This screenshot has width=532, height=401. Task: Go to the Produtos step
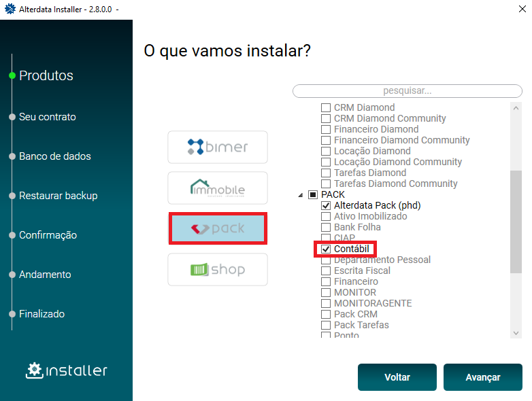pyautogui.click(x=46, y=75)
